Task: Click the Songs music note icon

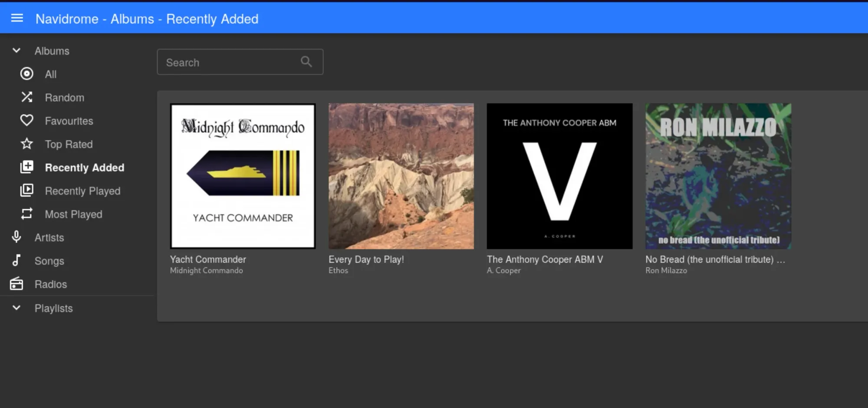Action: point(16,260)
